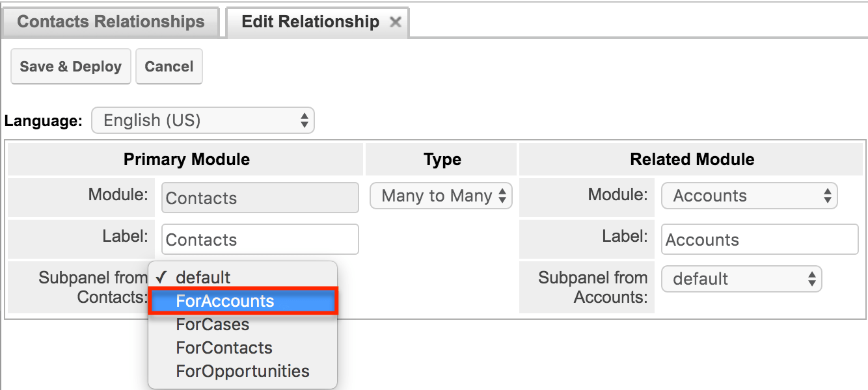Switch to the Contacts Relationships tab
The image size is (868, 390).
111,21
